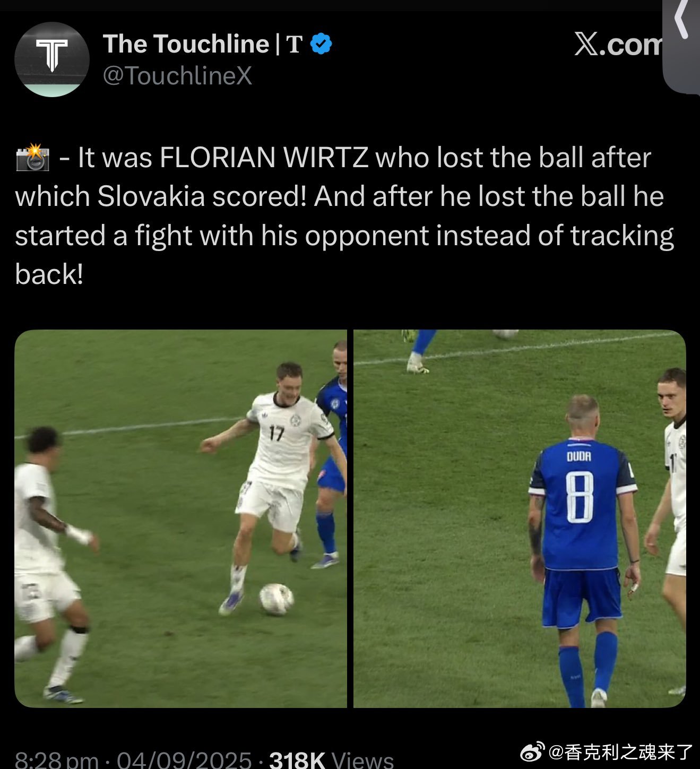
Task: Click the camera flash emoji
Action: pos(32,158)
